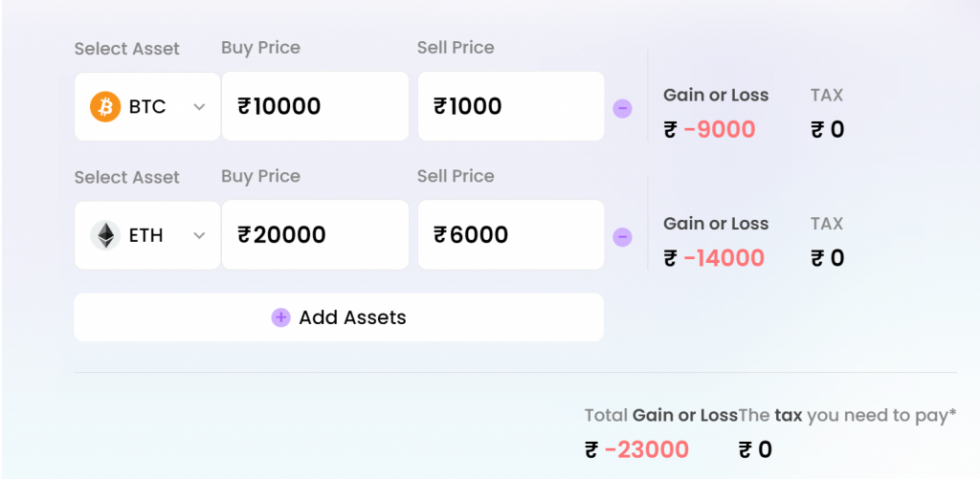Select the BTC loss value -9000
Image resolution: width=980 pixels, height=479 pixels.
(x=720, y=130)
